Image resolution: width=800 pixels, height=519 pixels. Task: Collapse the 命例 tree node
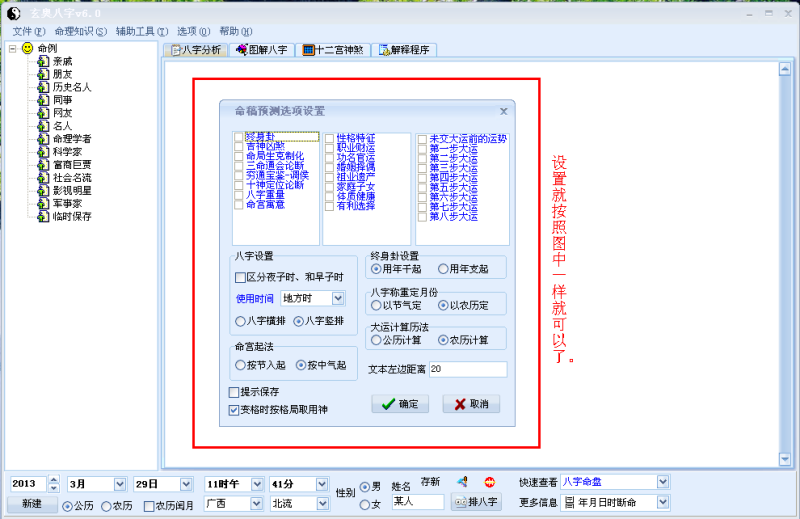coord(13,48)
